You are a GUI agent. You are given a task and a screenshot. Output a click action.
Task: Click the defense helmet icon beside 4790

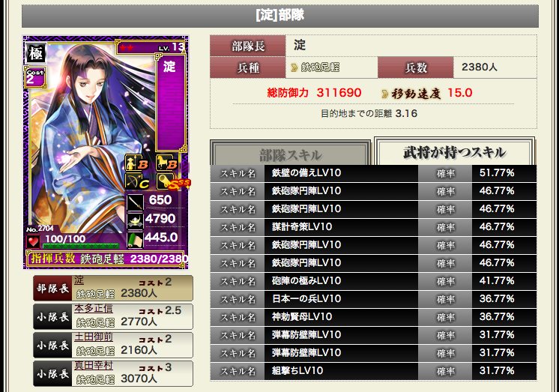pyautogui.click(x=135, y=220)
